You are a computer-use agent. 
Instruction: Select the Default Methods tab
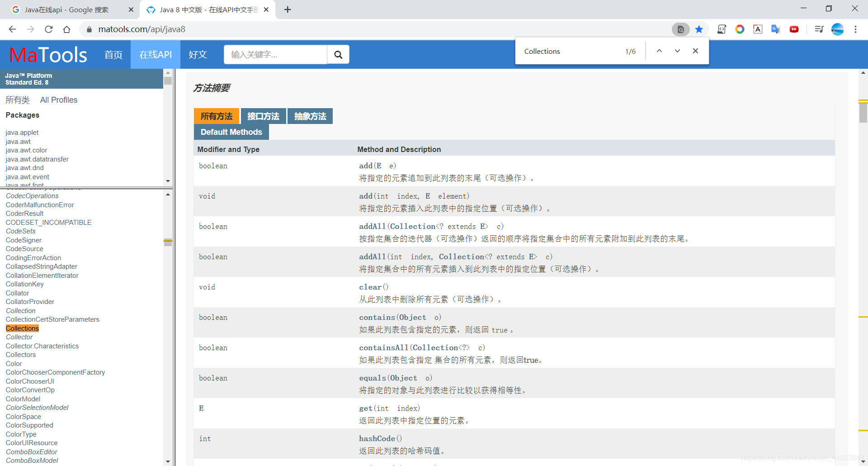(231, 132)
